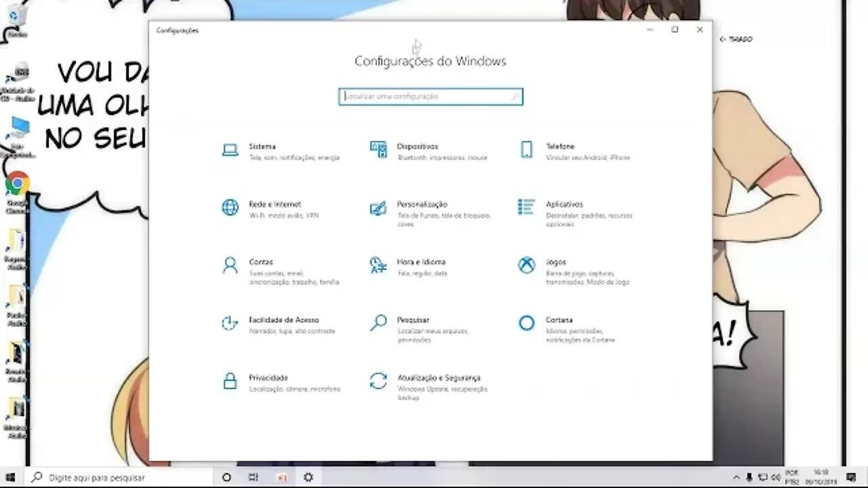Viewport: 868px width, 488px height.
Task: Click the Aplicativos title text
Action: click(564, 204)
